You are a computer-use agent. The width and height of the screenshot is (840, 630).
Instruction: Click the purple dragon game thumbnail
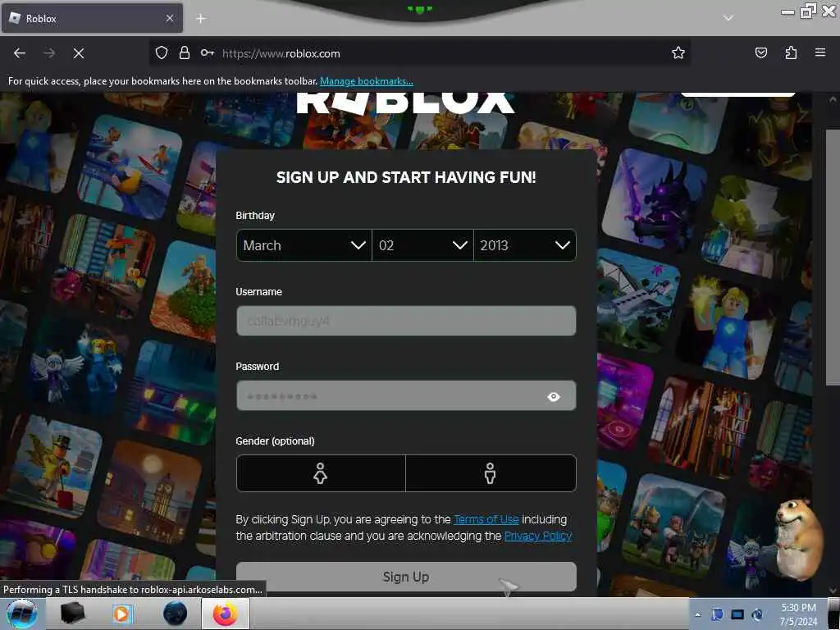[x=654, y=200]
